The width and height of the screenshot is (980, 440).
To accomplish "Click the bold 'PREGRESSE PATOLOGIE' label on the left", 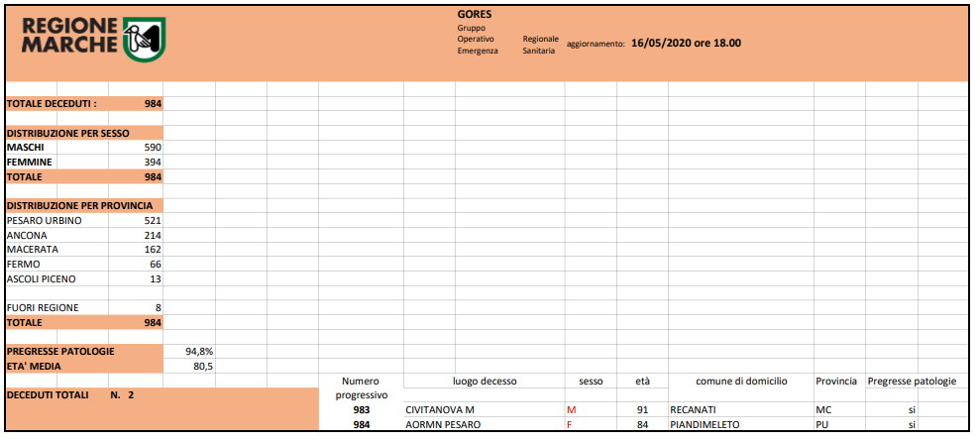I will (60, 351).
